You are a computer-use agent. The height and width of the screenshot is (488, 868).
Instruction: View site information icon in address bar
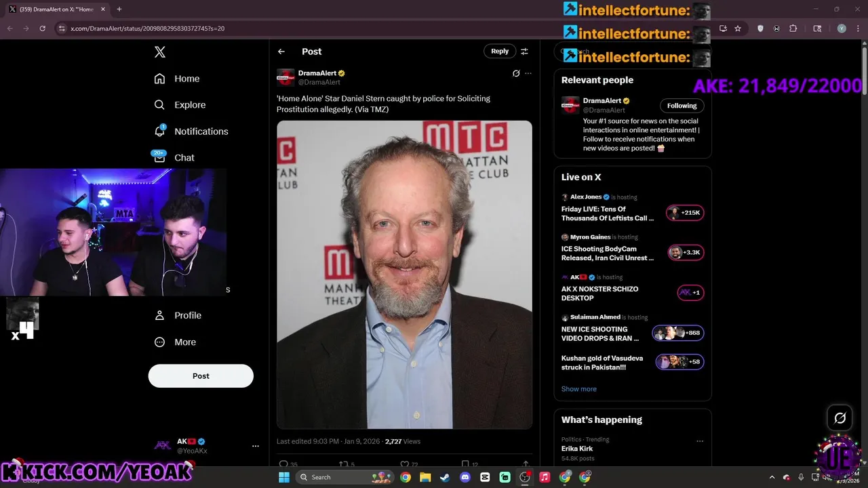tap(62, 28)
